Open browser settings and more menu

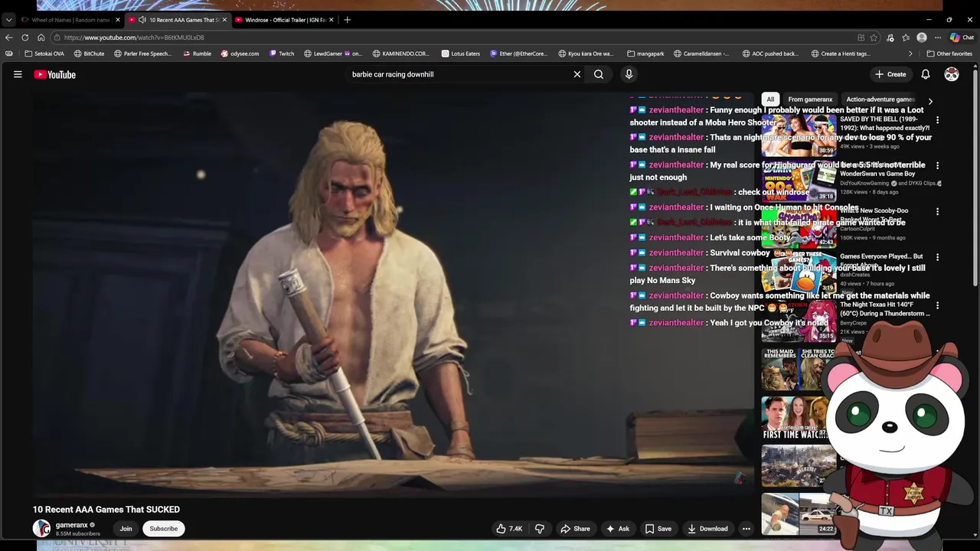938,37
